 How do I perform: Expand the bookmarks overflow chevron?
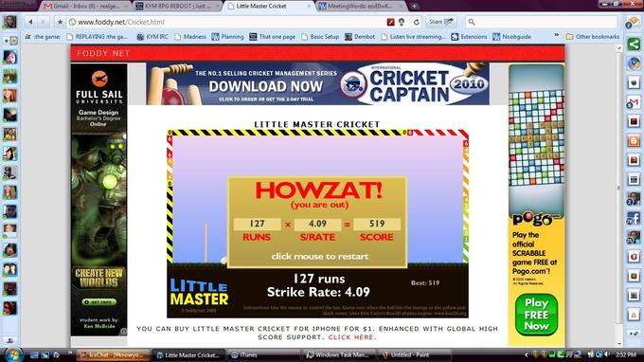click(557, 36)
